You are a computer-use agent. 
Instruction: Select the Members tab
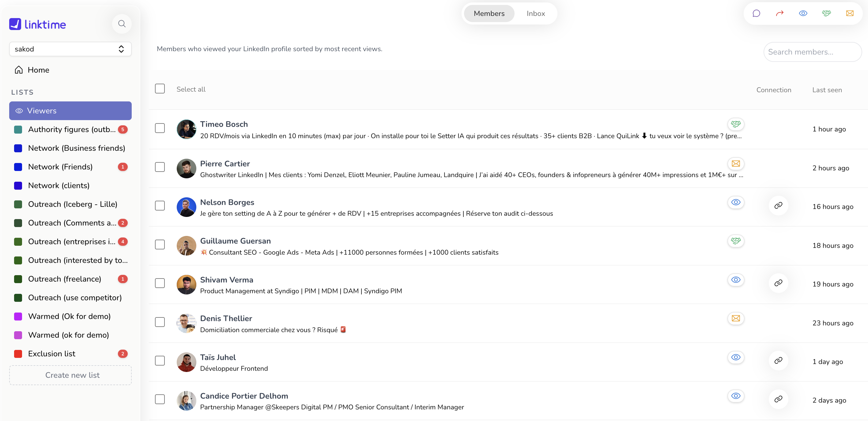[489, 13]
